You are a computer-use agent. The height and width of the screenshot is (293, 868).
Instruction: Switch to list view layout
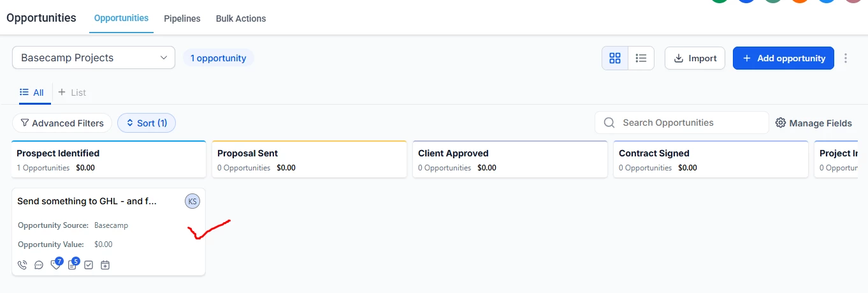pyautogui.click(x=641, y=58)
